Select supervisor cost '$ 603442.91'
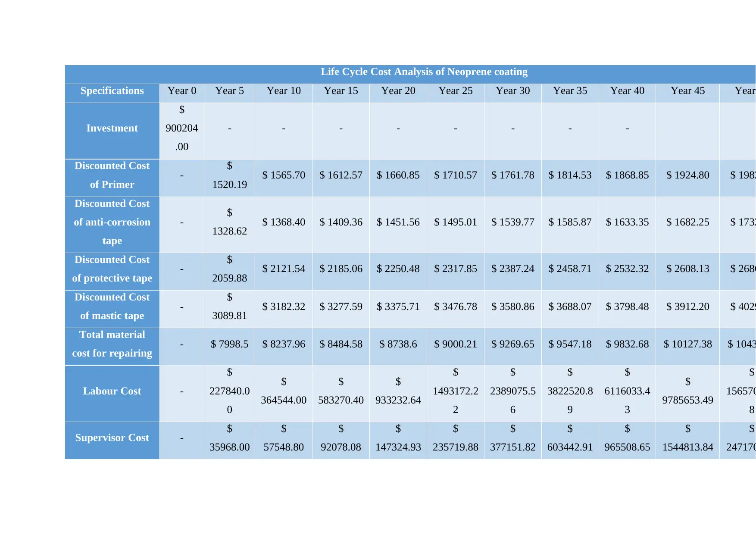The width and height of the screenshot is (756, 535). 570,438
